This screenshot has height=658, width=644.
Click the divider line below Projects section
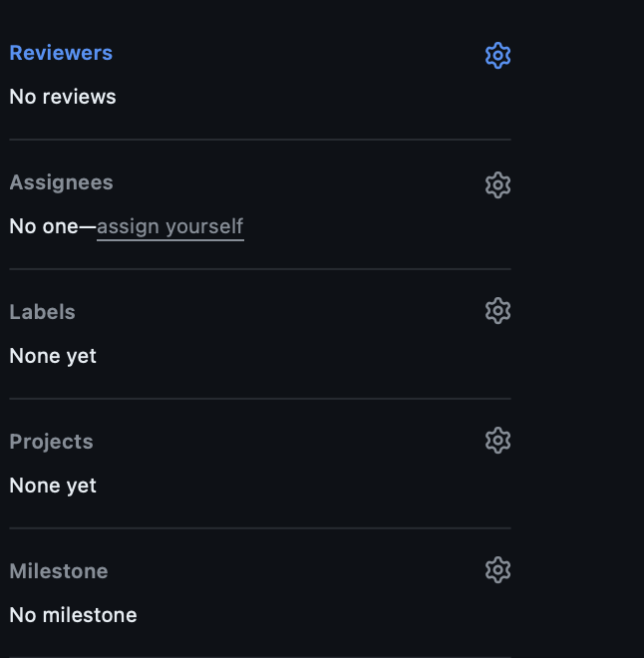point(259,528)
